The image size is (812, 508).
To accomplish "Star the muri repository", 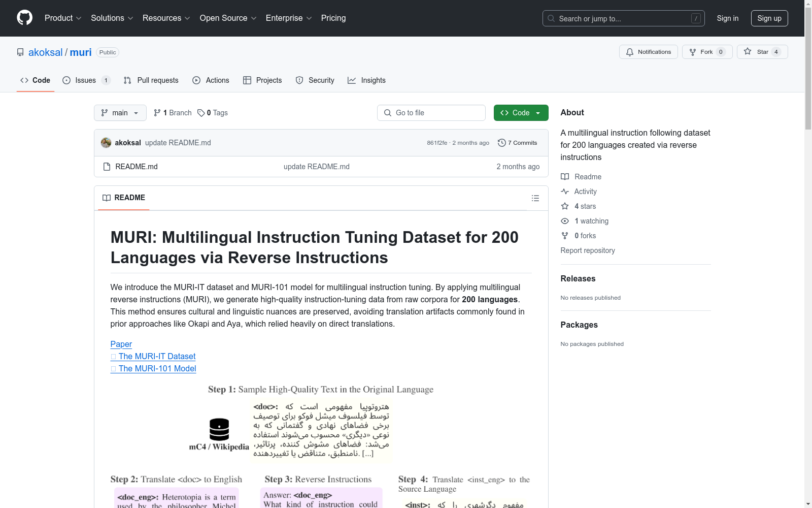I will coord(762,52).
